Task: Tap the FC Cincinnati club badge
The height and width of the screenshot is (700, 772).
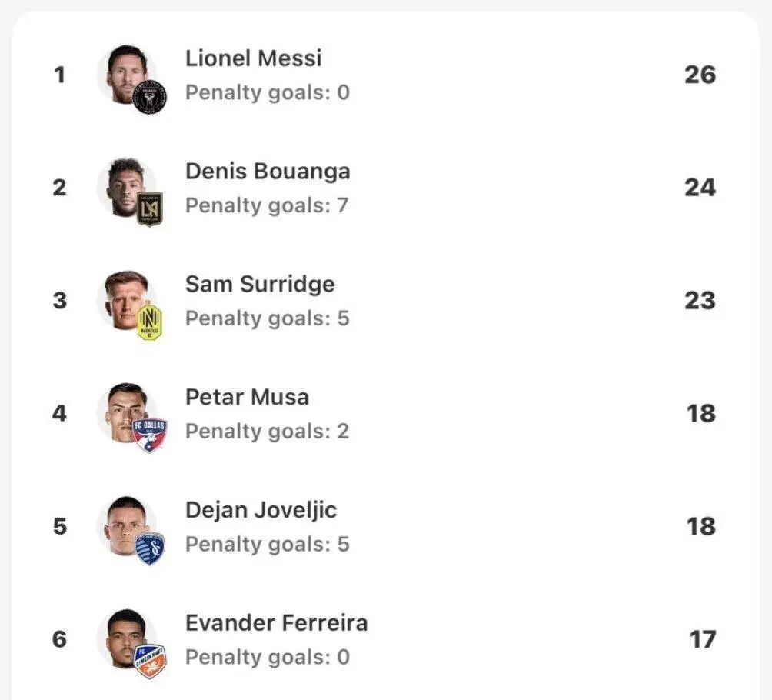Action: 149,661
